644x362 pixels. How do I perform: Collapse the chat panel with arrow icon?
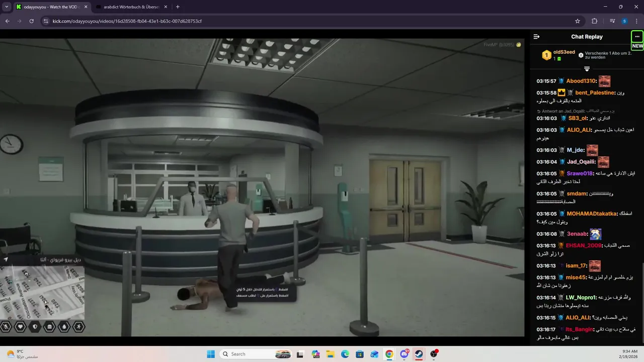coord(536,37)
